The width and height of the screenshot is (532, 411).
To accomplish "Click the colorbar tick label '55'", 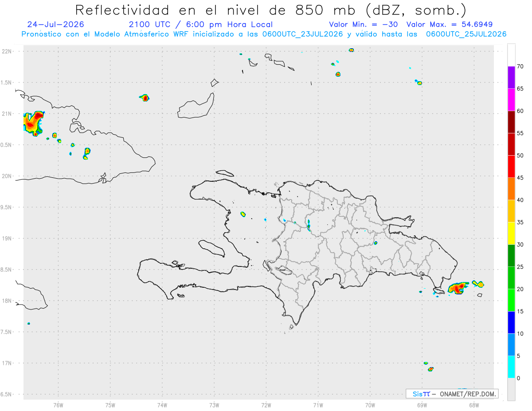I will 520,133.
